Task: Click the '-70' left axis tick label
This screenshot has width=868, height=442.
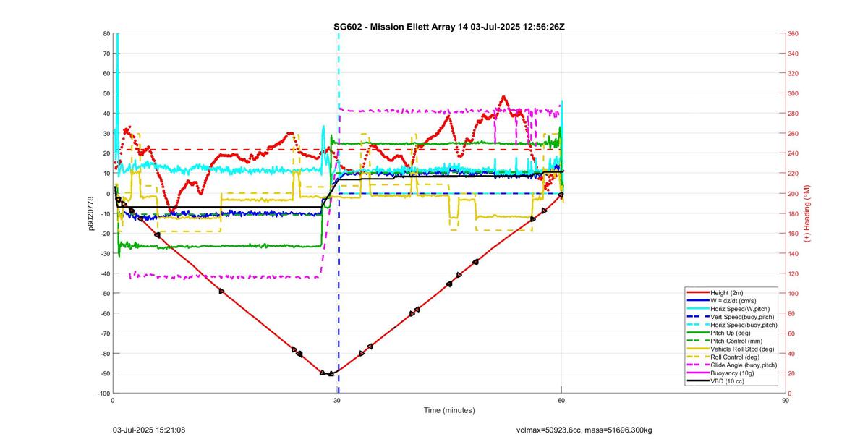Action: click(104, 333)
